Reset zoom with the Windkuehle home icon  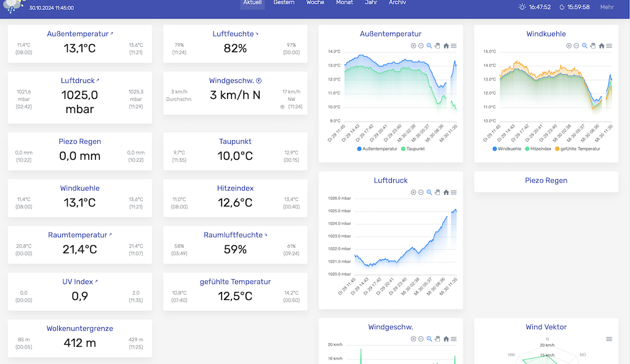point(602,45)
